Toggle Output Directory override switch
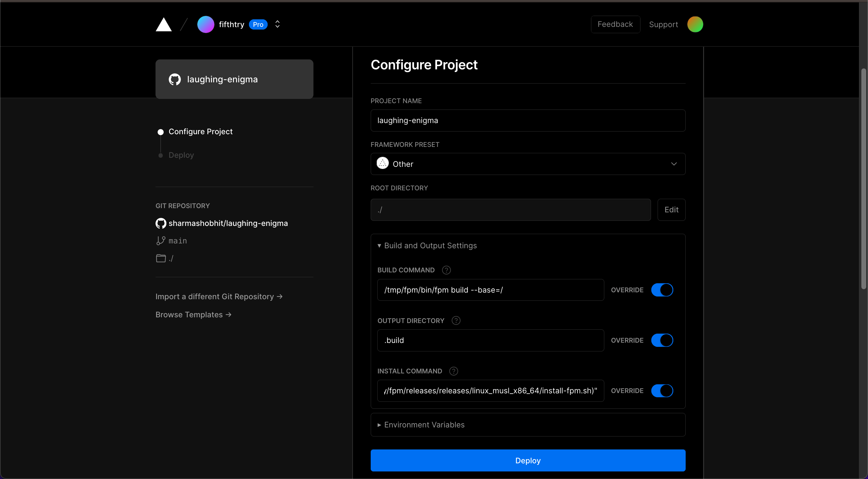Image resolution: width=868 pixels, height=479 pixels. tap(662, 340)
